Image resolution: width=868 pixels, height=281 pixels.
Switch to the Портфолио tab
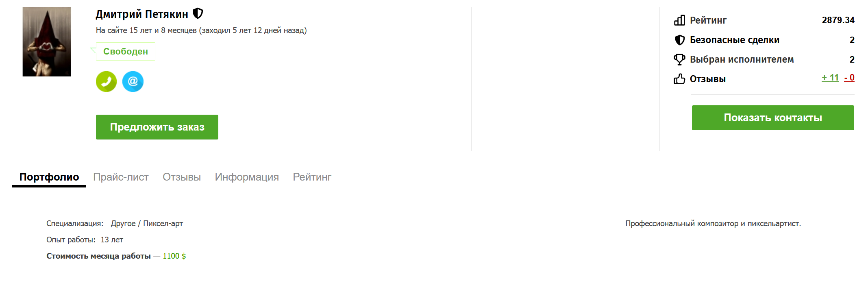[49, 177]
